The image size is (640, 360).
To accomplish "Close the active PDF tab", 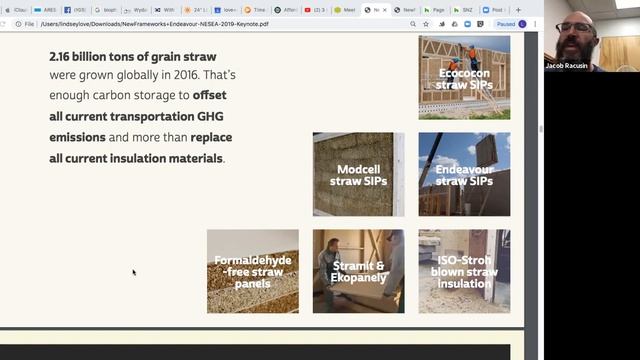I will click(384, 10).
